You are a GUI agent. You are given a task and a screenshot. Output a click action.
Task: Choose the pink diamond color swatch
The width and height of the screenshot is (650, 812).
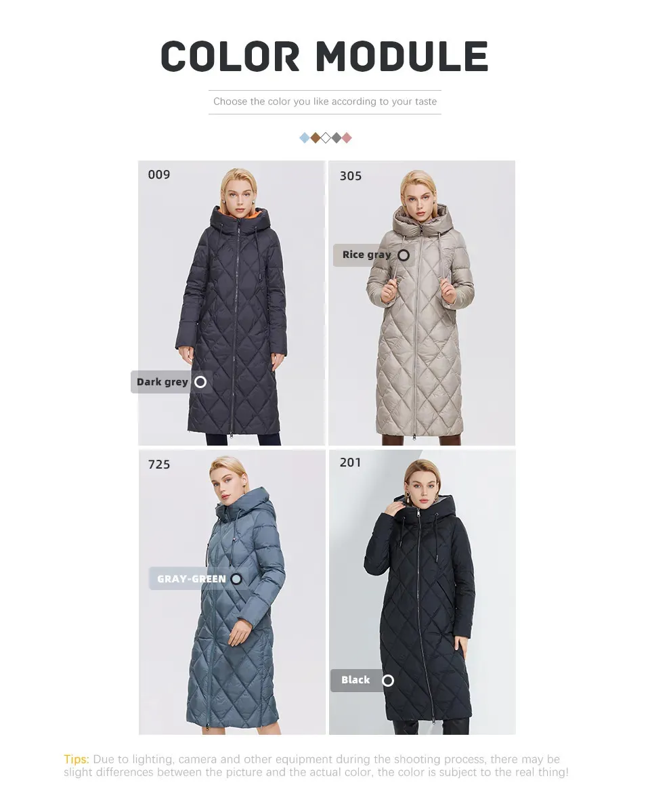(347, 137)
